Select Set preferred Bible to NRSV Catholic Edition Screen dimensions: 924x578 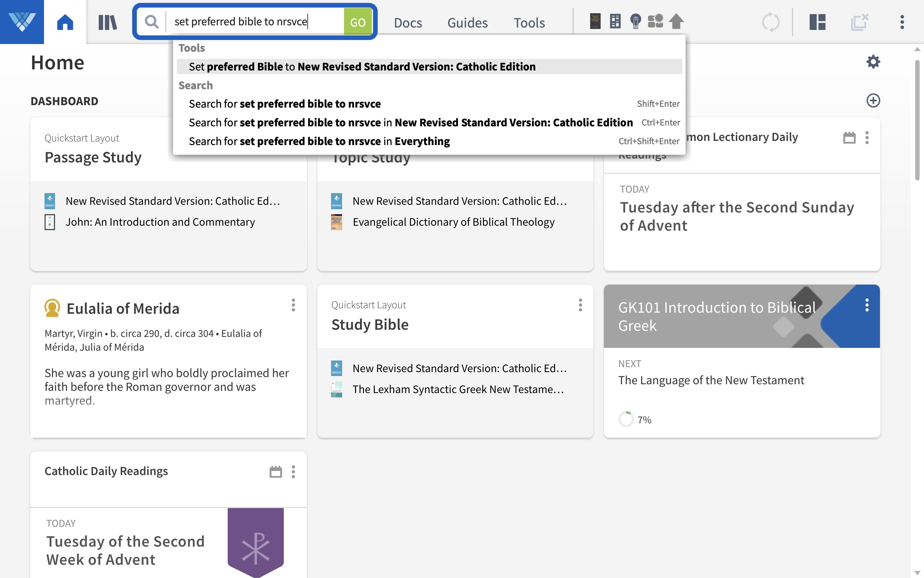pyautogui.click(x=429, y=67)
